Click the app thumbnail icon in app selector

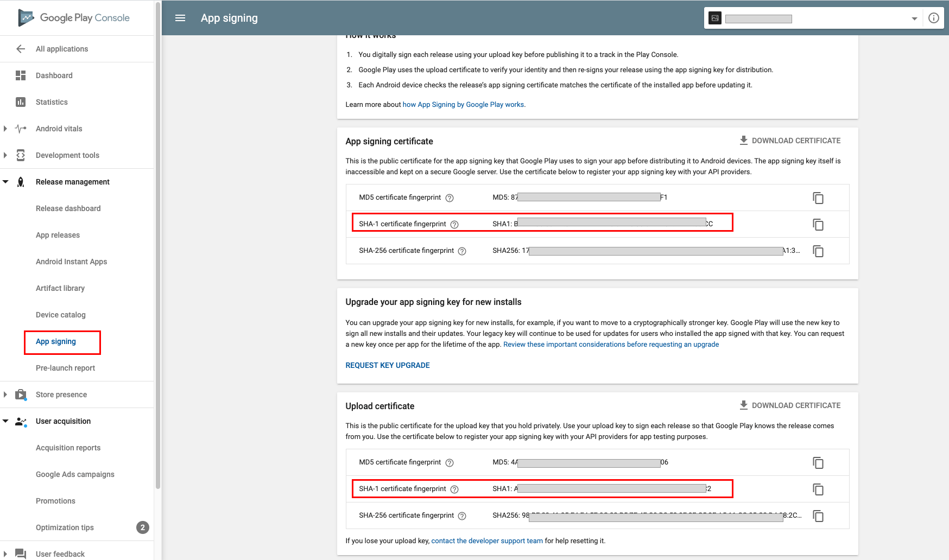tap(715, 18)
